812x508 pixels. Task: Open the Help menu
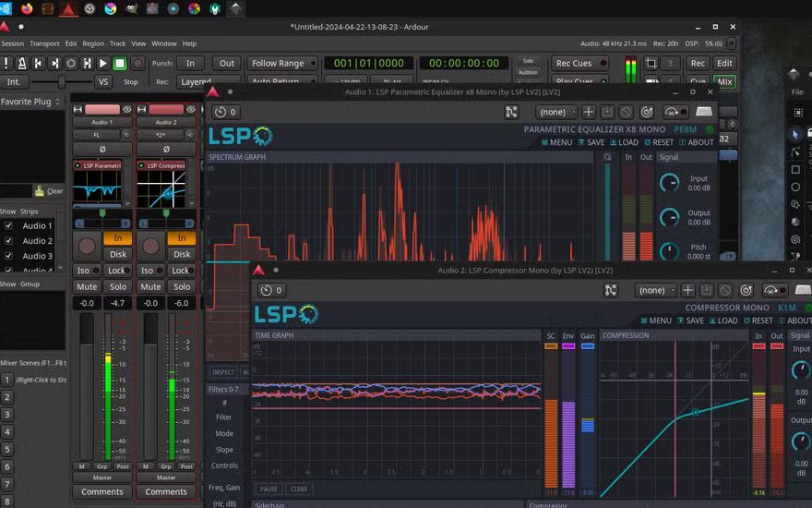pos(189,43)
